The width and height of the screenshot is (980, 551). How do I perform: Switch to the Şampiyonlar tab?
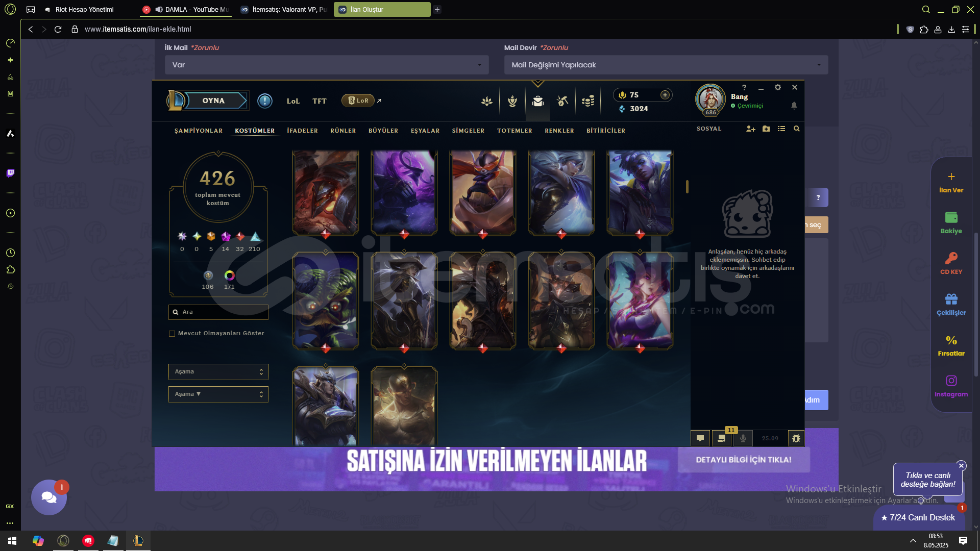tap(199, 131)
